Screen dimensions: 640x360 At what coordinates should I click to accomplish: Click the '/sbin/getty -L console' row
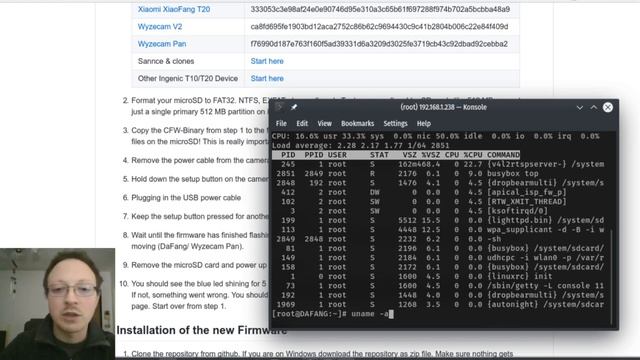tap(438, 286)
